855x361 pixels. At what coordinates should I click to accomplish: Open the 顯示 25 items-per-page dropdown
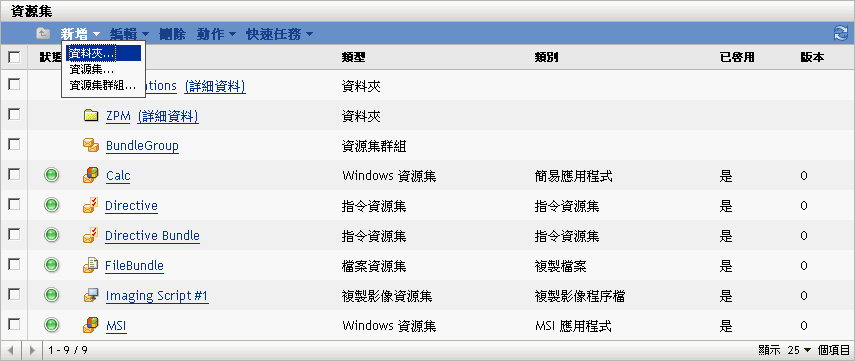tap(800, 350)
